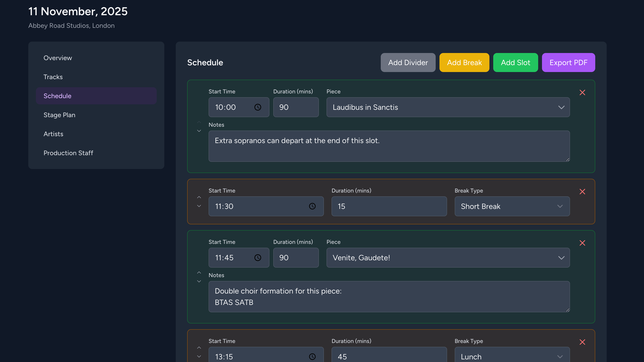Edit the notes field mentioning double choir formation
The height and width of the screenshot is (362, 644).
pos(389,297)
